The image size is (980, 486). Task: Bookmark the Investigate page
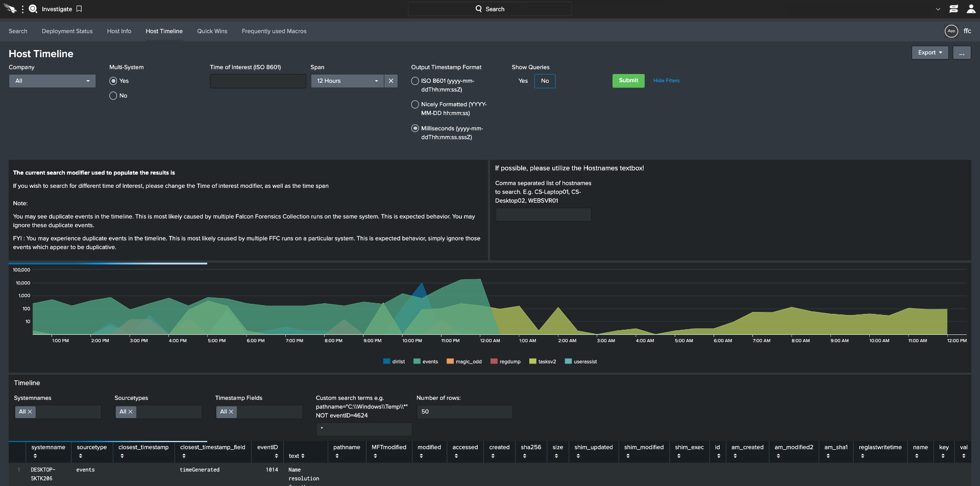pos(79,9)
